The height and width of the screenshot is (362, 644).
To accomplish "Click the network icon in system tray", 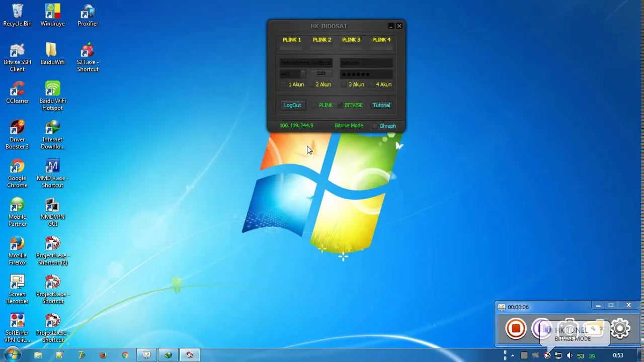I will [x=558, y=355].
